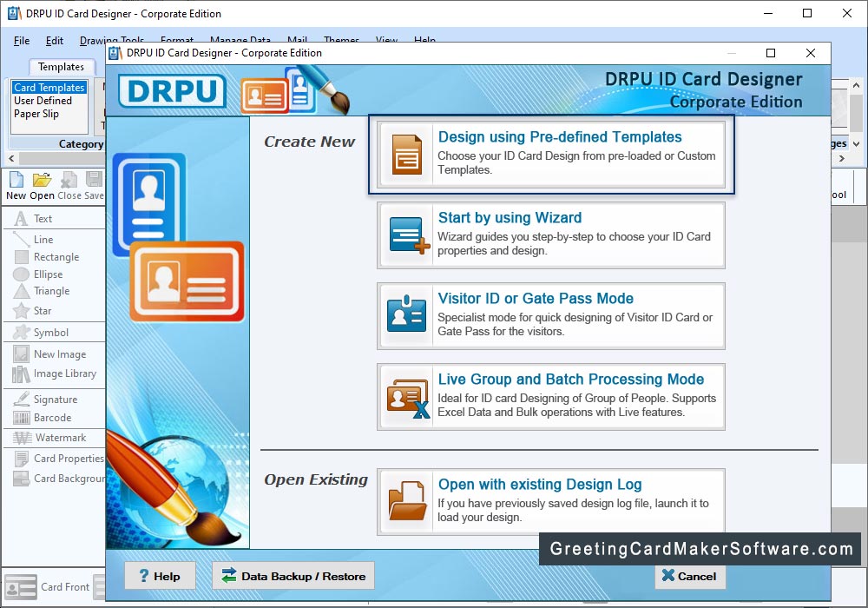Click the Cancel button in dialog
Viewport: 868px width, 608px height.
pyautogui.click(x=690, y=576)
